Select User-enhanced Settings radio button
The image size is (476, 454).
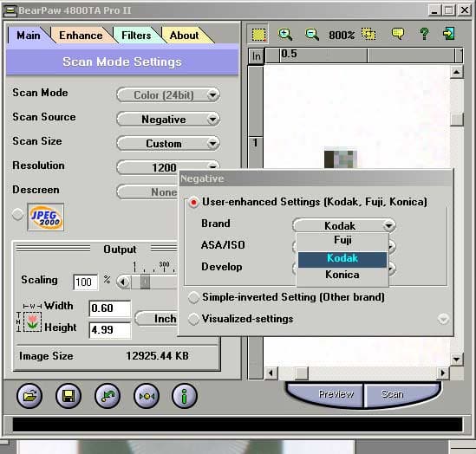pos(193,202)
